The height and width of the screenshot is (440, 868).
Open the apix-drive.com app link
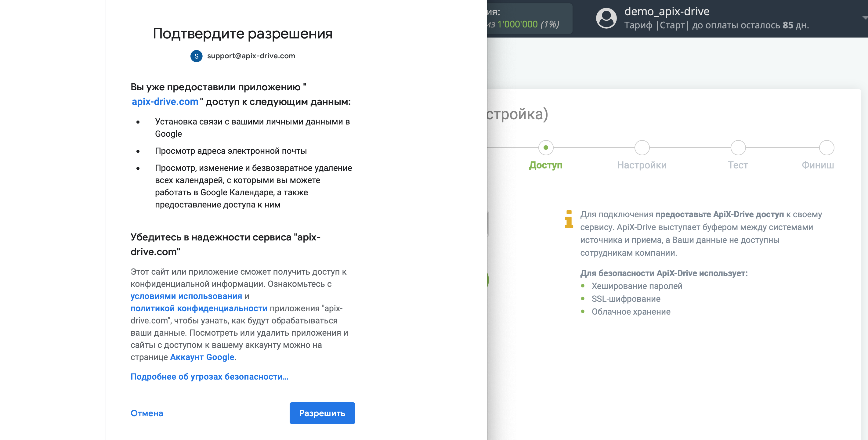click(165, 101)
